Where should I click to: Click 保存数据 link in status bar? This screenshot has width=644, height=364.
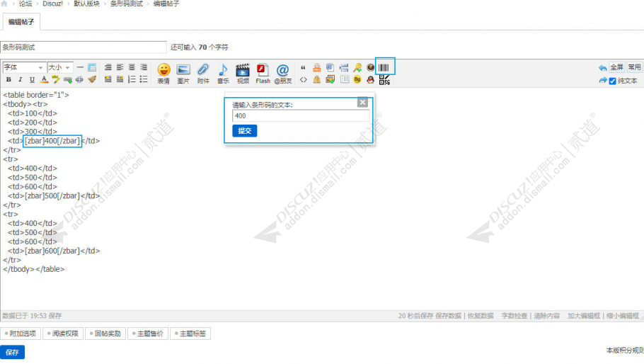coord(448,316)
